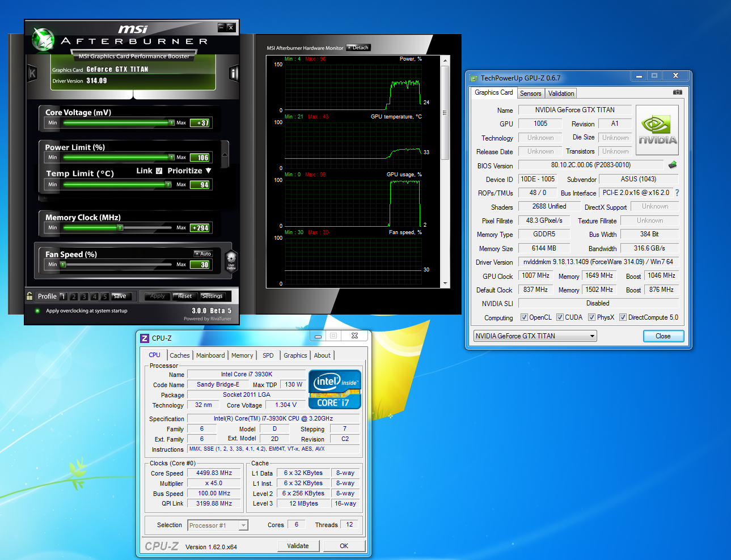Viewport: 731px width, 560px height.
Task: Toggle the PhysX checkbox in GPU-Z
Action: 591,317
